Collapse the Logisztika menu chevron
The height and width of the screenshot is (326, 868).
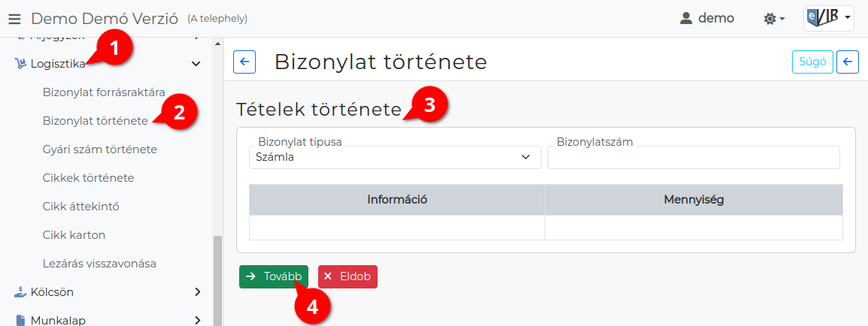click(x=196, y=64)
